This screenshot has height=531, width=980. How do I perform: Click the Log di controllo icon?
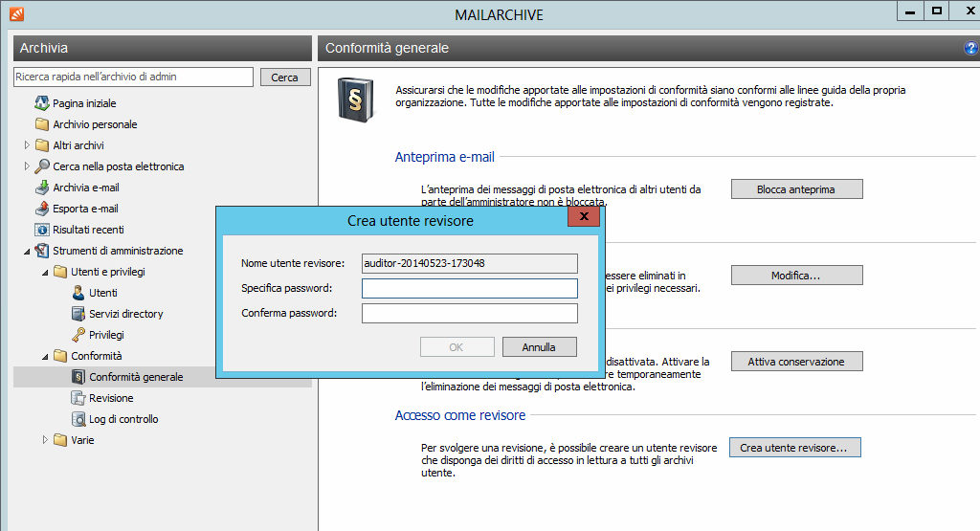point(78,419)
